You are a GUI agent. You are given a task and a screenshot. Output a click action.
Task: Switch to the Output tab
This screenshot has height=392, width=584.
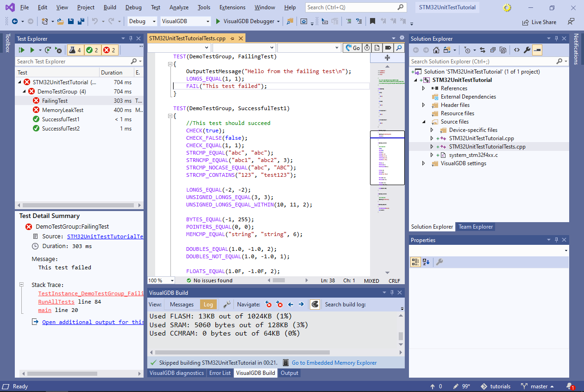point(289,373)
